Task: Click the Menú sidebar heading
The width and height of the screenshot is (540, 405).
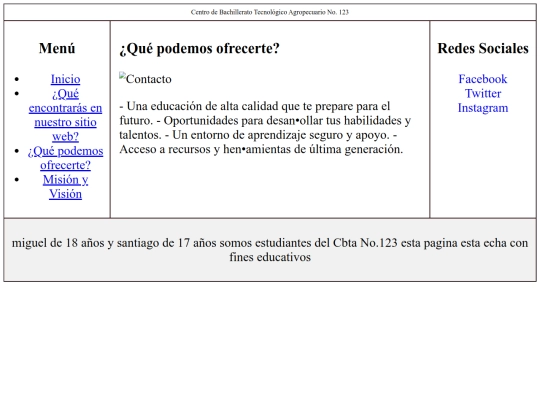Action: (57, 49)
